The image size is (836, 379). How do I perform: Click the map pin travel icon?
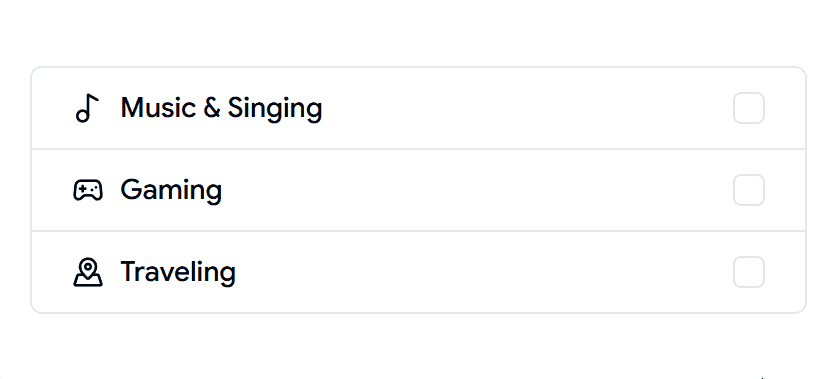[x=87, y=272]
